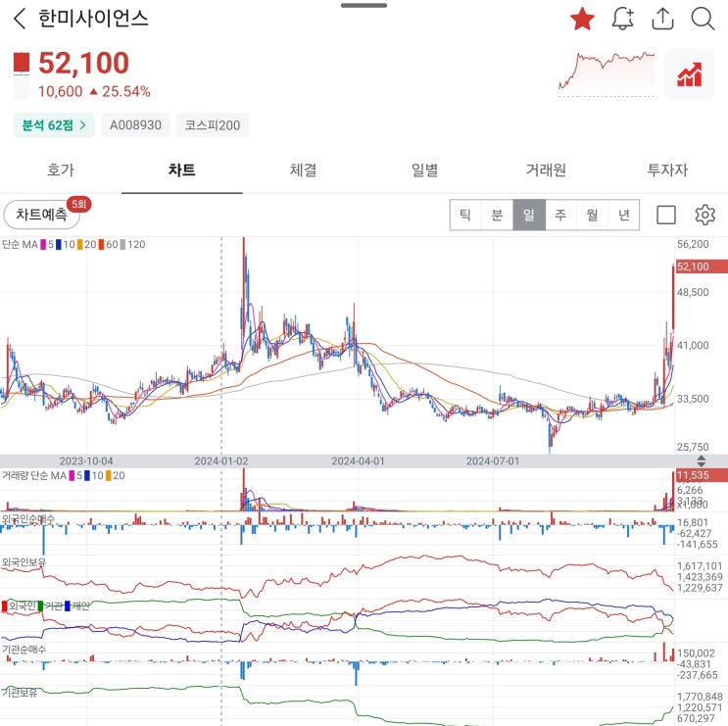Tap the 코스피200 index chip
Image resolution: width=728 pixels, height=726 pixels.
point(213,124)
